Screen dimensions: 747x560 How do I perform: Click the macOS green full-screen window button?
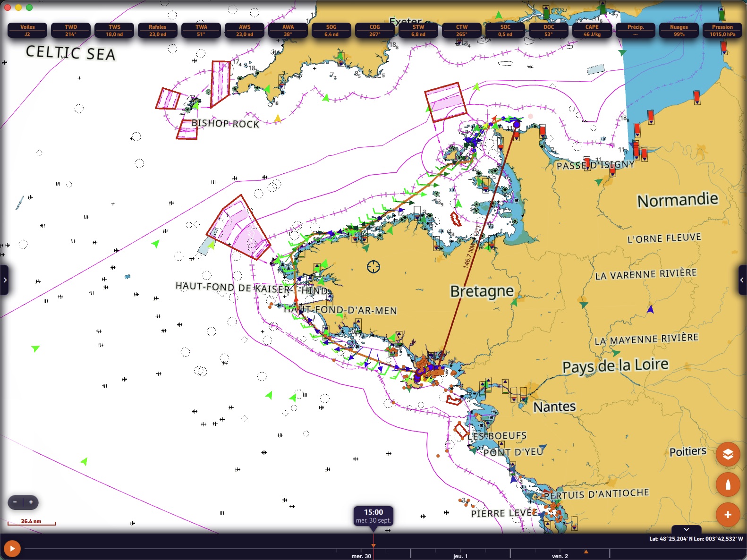(x=29, y=8)
